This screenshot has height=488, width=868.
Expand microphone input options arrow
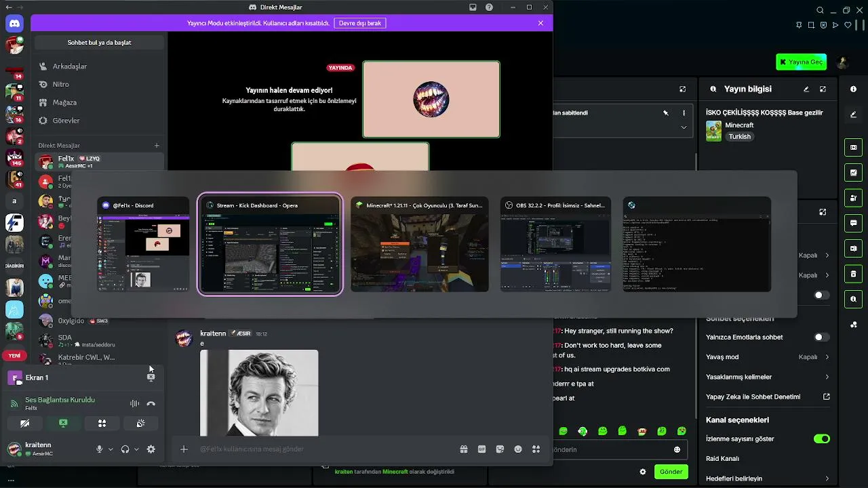111,449
